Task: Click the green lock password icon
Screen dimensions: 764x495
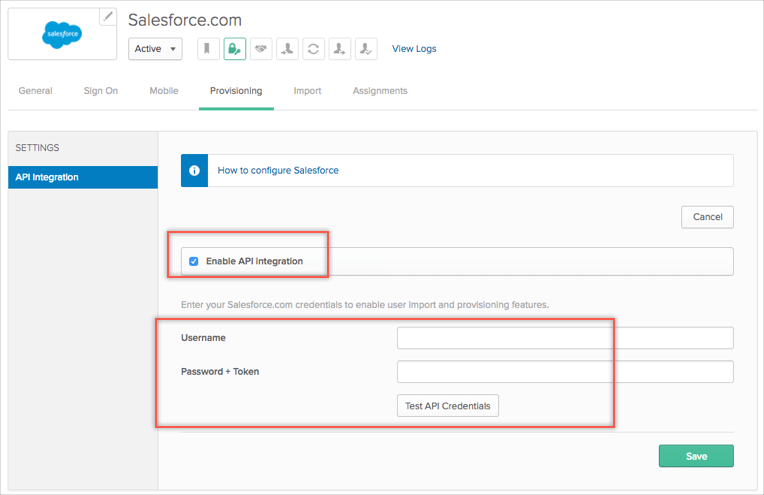Action: (234, 49)
